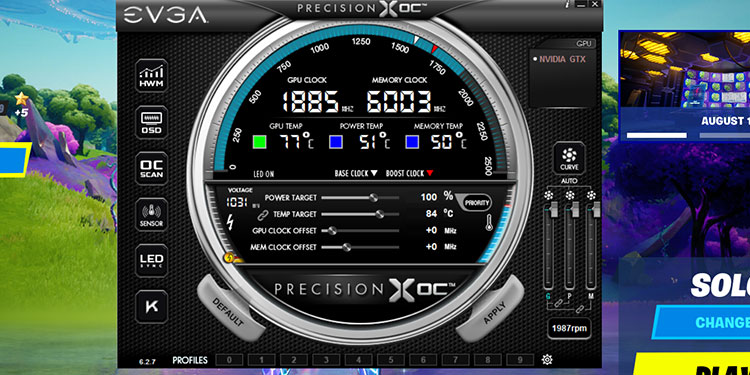Click the green GPU TEMP color swatch
Screen dimensions: 750x375
260,142
